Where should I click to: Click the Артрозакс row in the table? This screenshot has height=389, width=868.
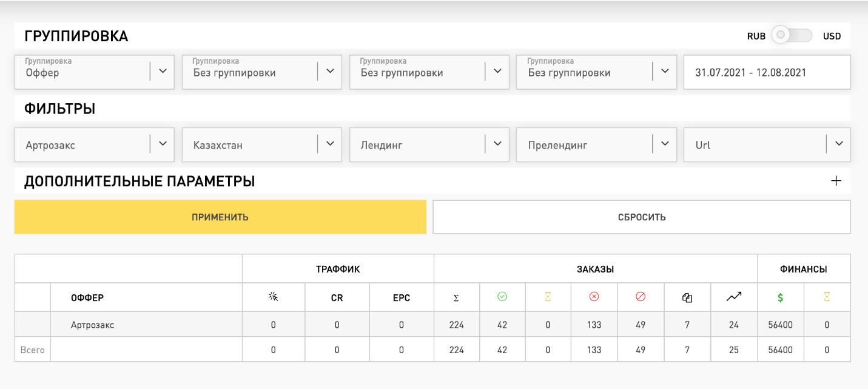432,325
